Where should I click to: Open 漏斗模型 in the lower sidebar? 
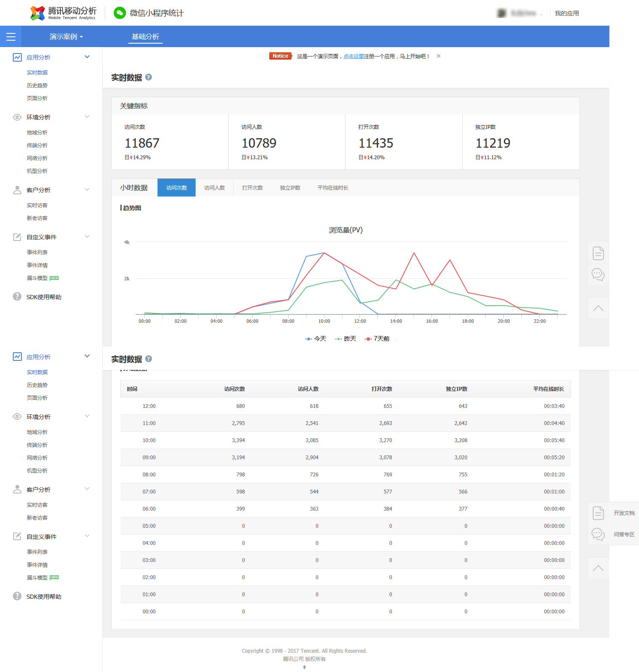37,577
